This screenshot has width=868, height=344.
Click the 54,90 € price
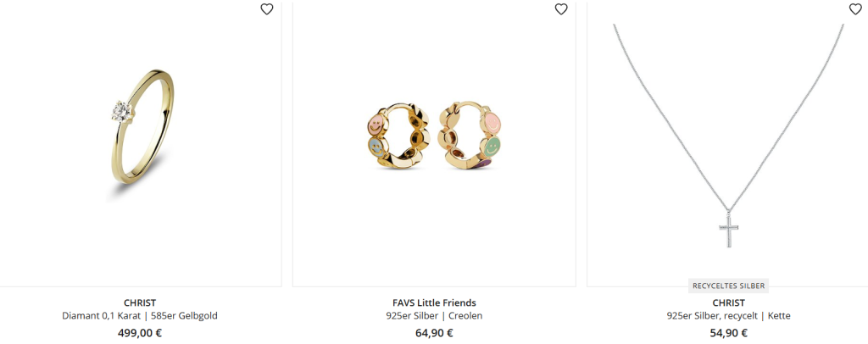(x=728, y=333)
